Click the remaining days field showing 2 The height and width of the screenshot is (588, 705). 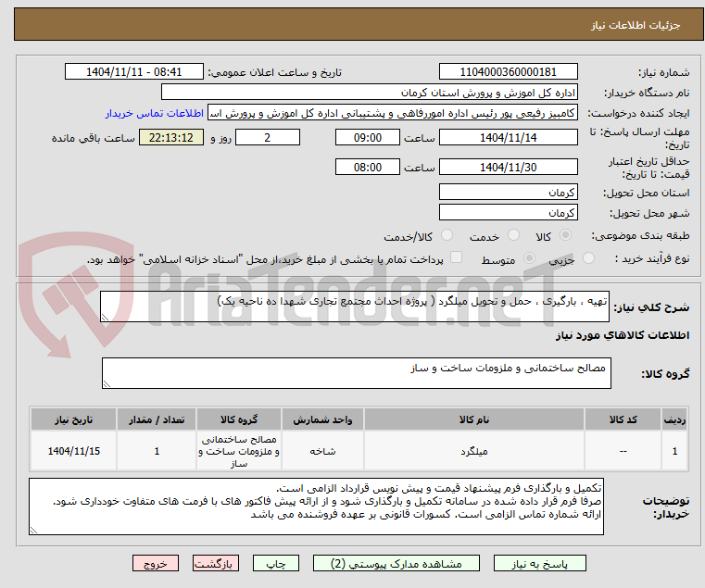coord(268,137)
